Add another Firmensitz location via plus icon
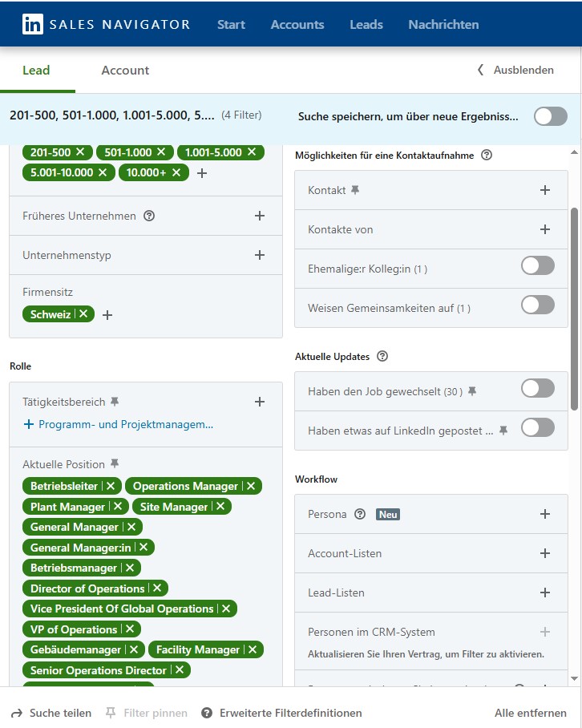The height and width of the screenshot is (728, 582). tap(107, 315)
